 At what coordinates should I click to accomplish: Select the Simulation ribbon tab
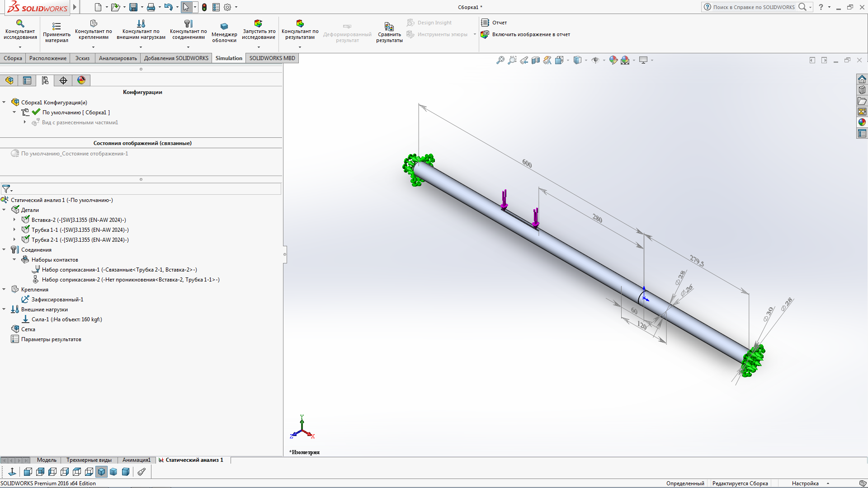[229, 58]
